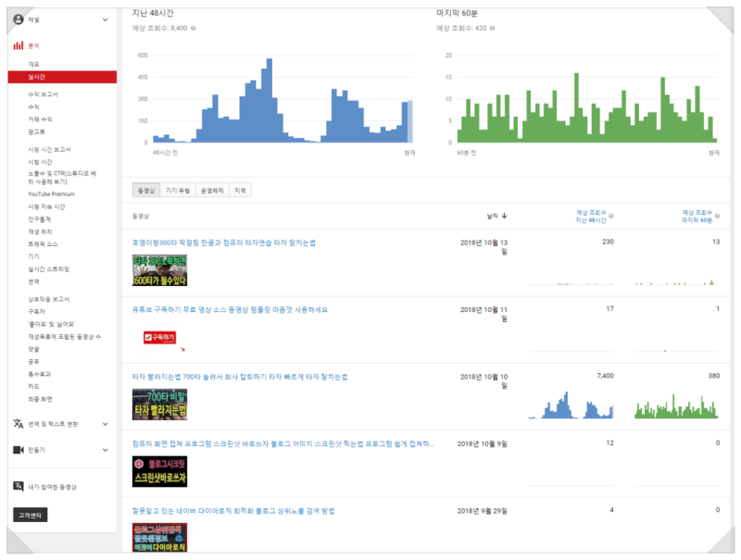This screenshot has height=560, width=741.
Task: Click the help icon in 지난 48시간 column header
Action: point(611,216)
